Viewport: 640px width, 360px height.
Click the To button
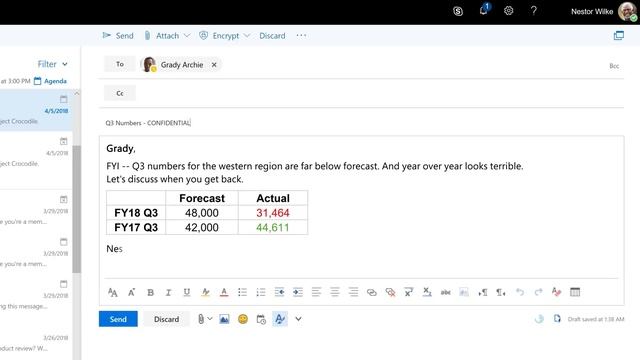120,64
